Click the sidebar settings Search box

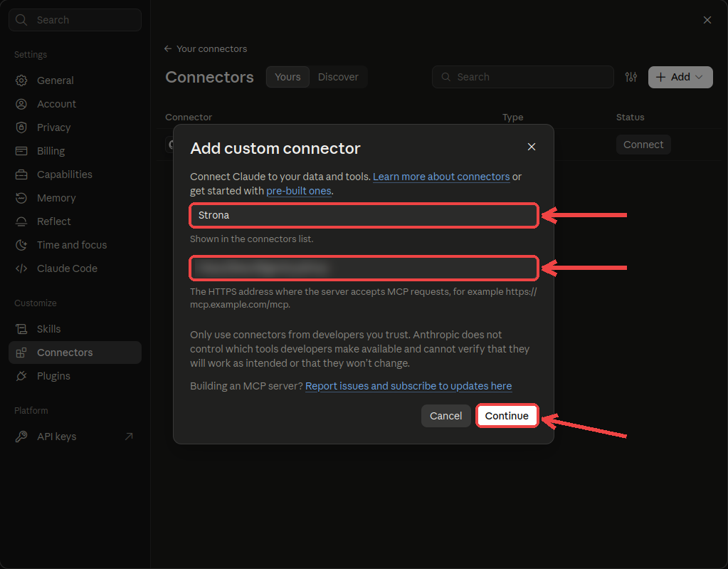click(x=75, y=20)
